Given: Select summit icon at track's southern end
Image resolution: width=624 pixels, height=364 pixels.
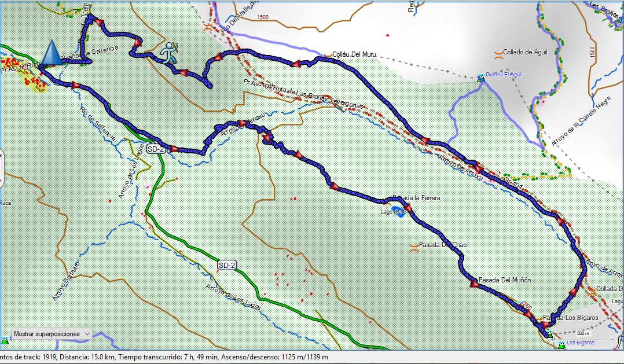Looking at the screenshot, I should (x=549, y=334).
